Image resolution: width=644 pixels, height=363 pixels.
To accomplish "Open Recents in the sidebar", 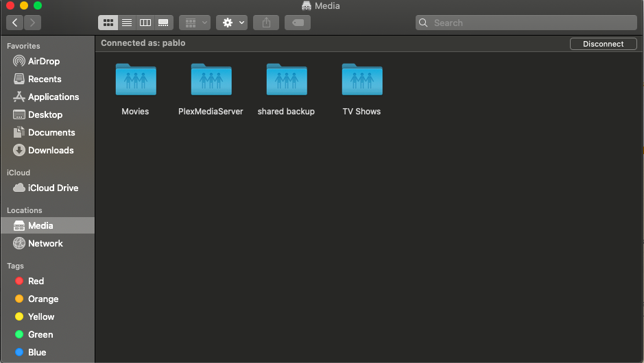I will pos(47,79).
